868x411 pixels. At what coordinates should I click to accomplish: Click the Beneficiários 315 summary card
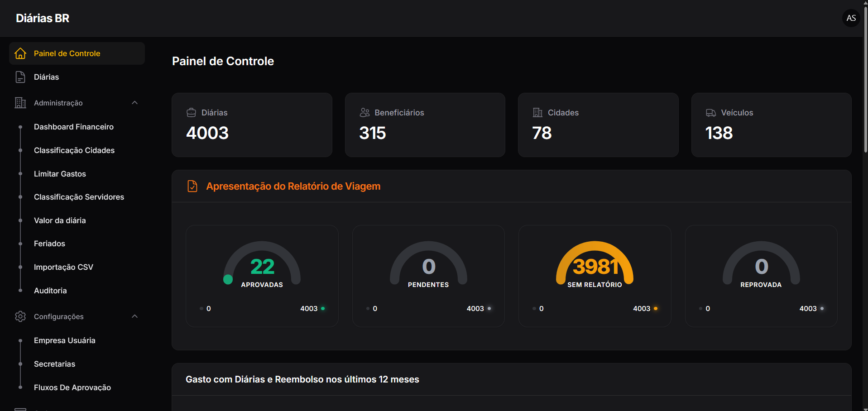[425, 125]
